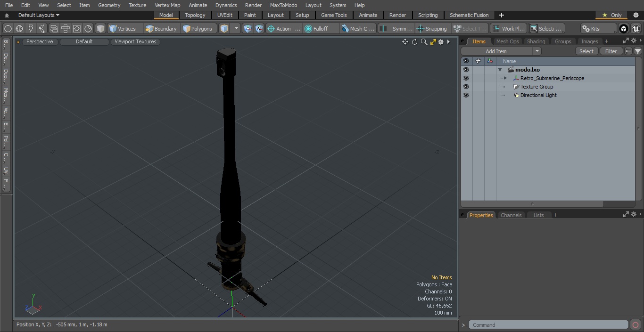The width and height of the screenshot is (644, 332).
Task: Switch to the Shading tab
Action: (x=536, y=41)
